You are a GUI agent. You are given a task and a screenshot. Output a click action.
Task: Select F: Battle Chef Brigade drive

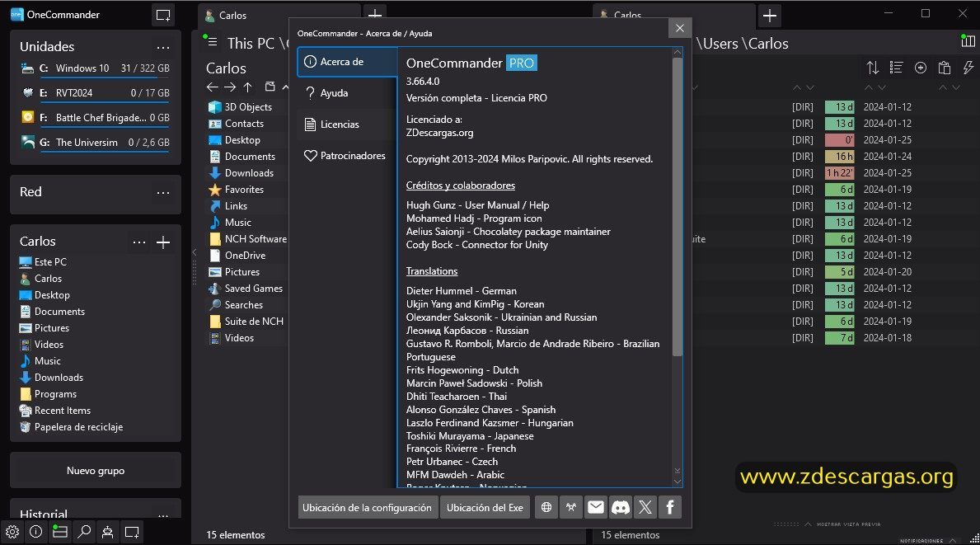coord(96,118)
